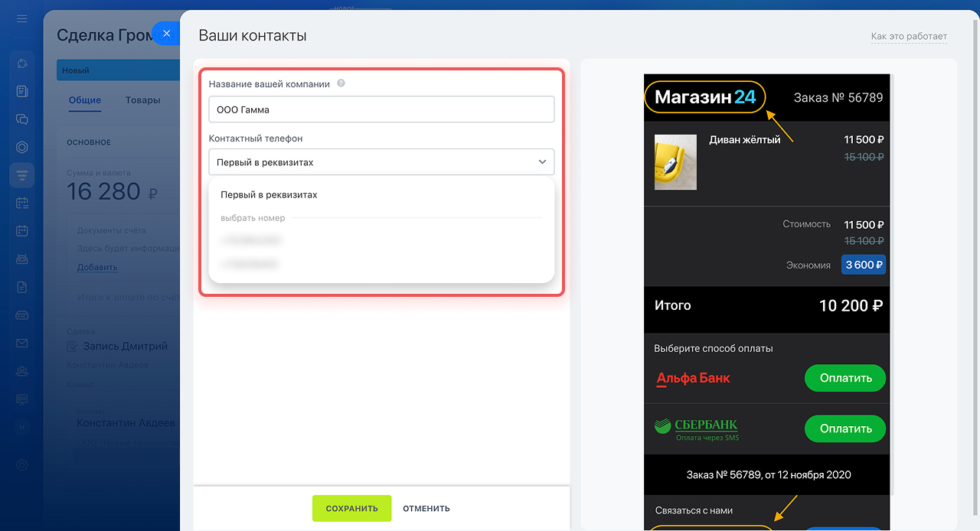Image resolution: width=980 pixels, height=531 pixels.
Task: Open the documents file icon in the sidebar
Action: tap(21, 287)
